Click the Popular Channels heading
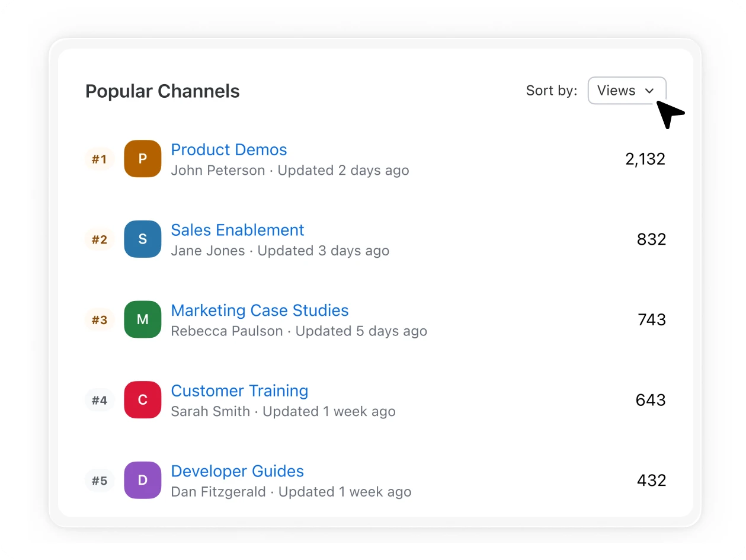Viewport: 746px width, 560px height. click(162, 91)
